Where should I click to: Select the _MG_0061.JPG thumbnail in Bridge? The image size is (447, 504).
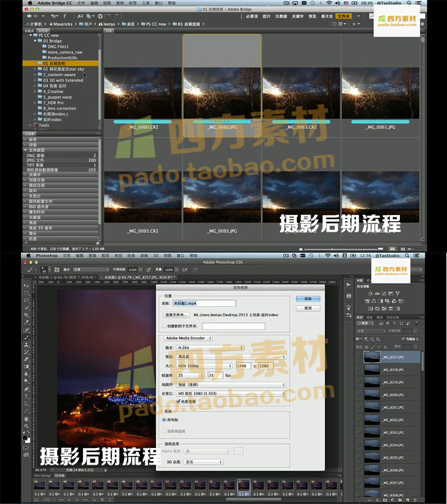point(380,93)
